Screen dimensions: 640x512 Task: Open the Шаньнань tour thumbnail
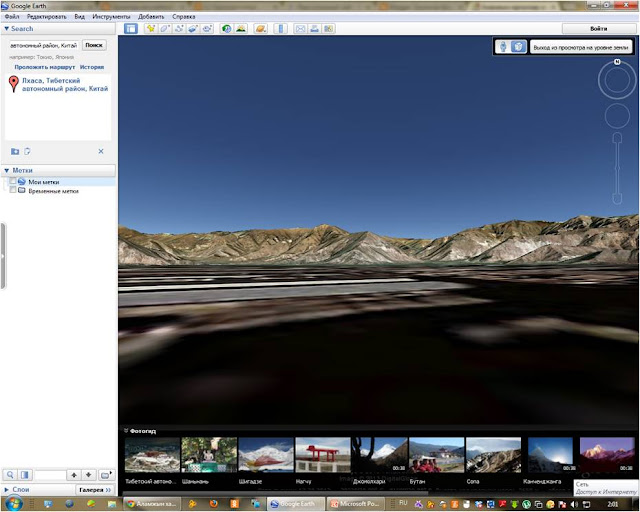209,455
